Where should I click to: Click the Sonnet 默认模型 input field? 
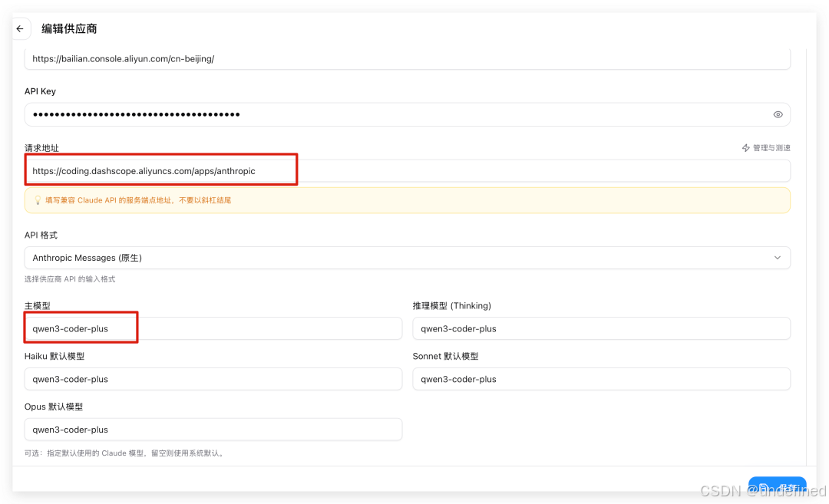(601, 379)
